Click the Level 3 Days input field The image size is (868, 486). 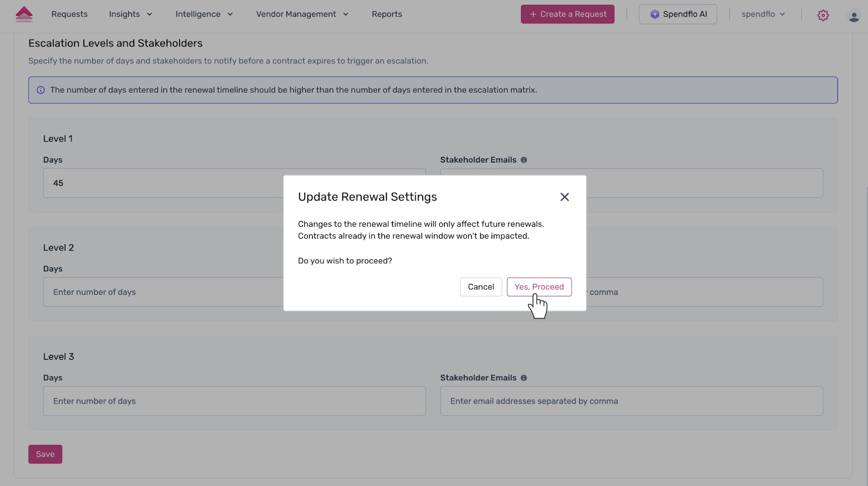click(x=234, y=401)
